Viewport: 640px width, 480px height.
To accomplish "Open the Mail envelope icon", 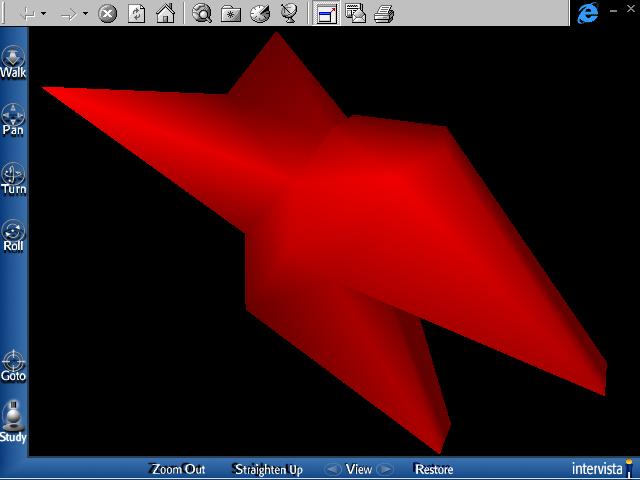I will point(356,13).
